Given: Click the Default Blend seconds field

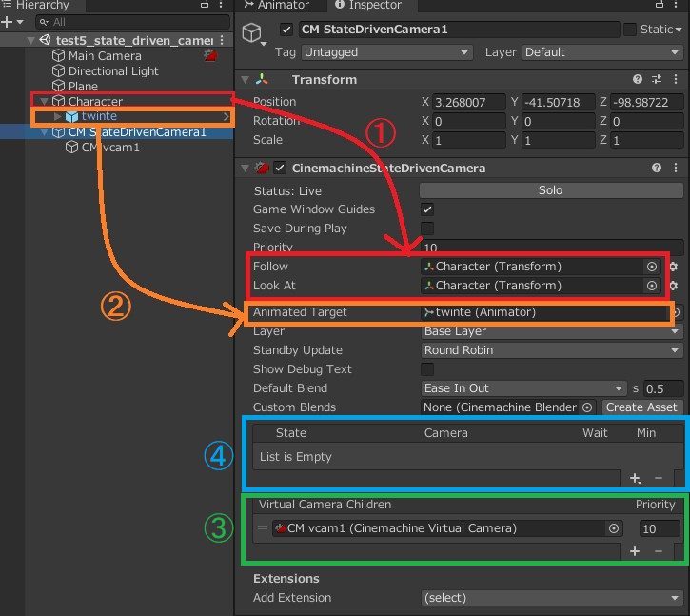Looking at the screenshot, I should (x=663, y=388).
